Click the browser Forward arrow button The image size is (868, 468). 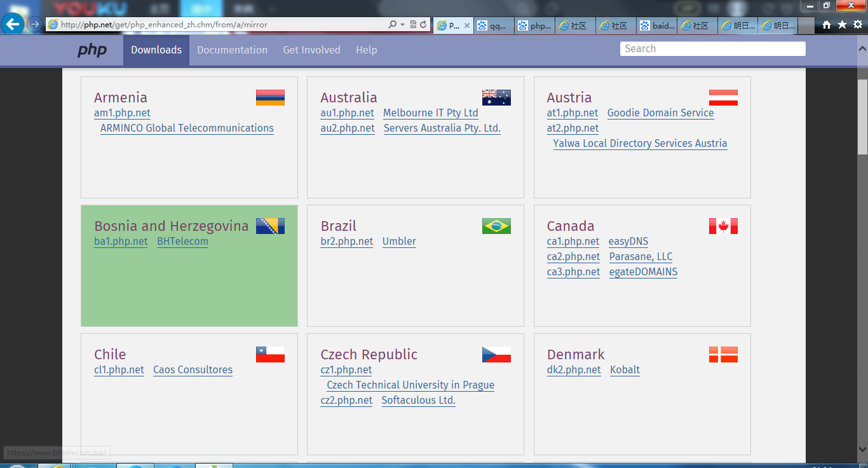[35, 24]
